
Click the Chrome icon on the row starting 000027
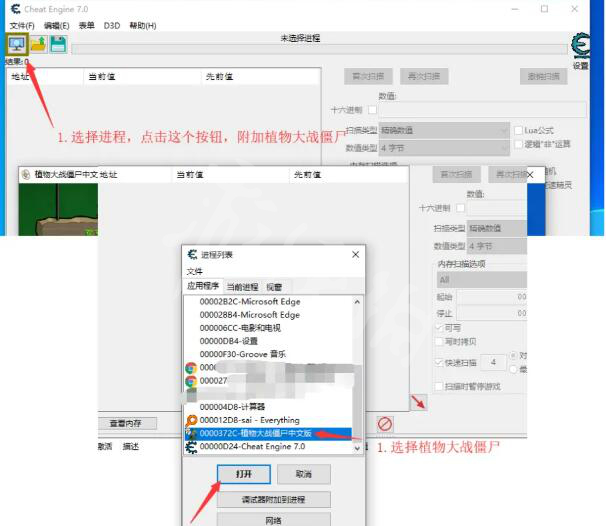point(191,381)
